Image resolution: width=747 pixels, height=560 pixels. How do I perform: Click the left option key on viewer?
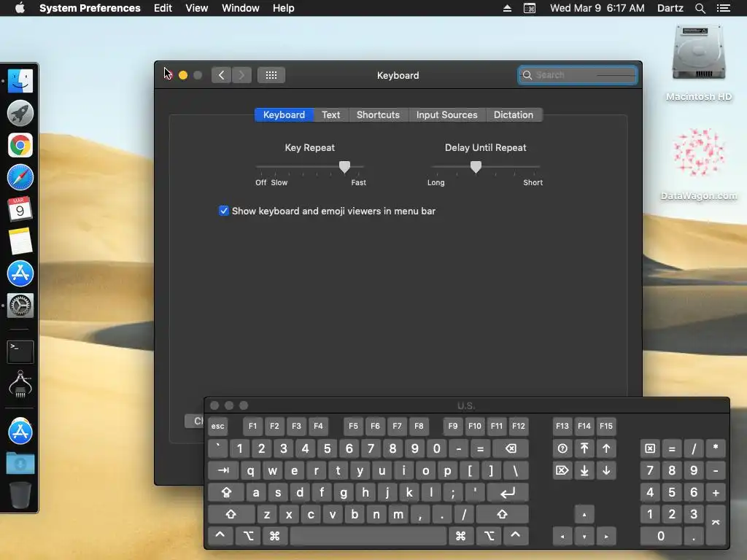click(248, 536)
